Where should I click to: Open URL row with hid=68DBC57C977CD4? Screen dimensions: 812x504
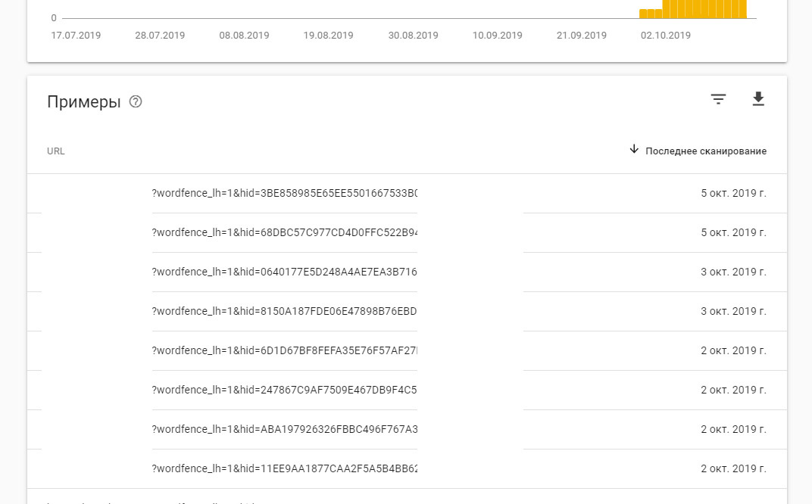pyautogui.click(x=407, y=233)
